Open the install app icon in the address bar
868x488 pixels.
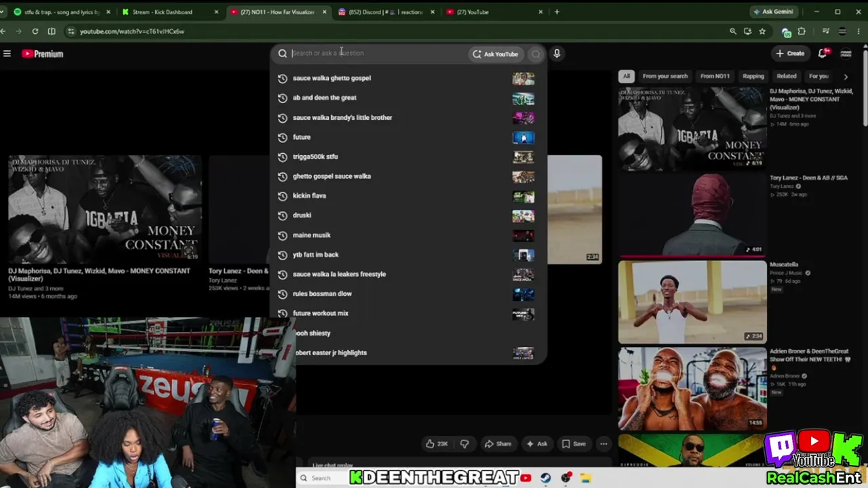(x=747, y=31)
